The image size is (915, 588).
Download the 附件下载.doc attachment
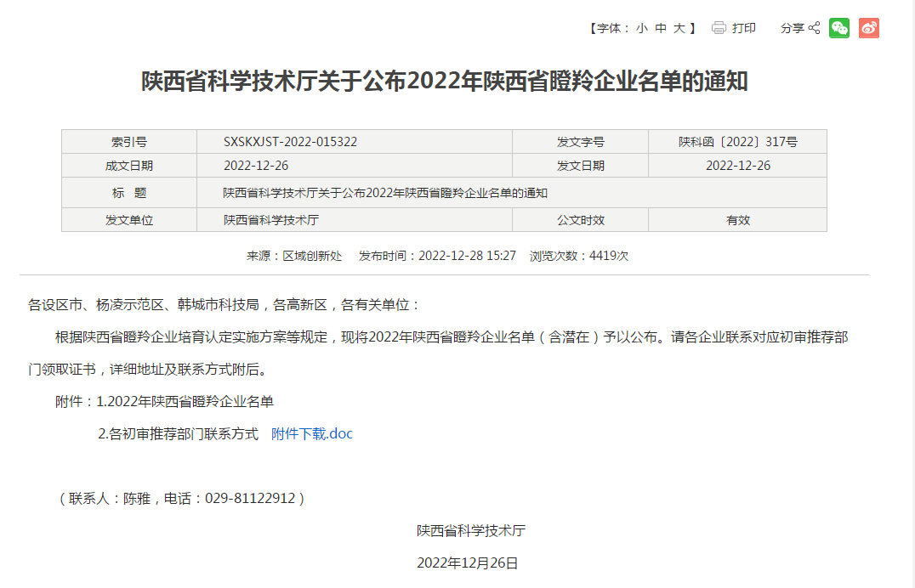(311, 434)
